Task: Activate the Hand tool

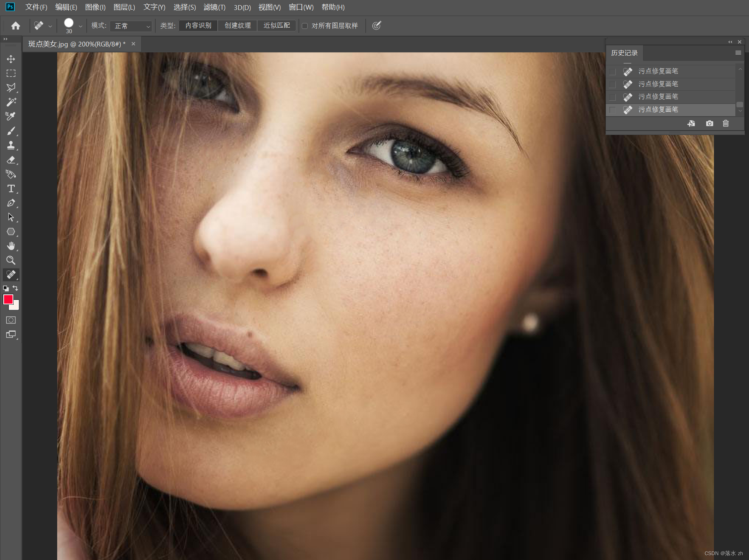Action: [11, 246]
